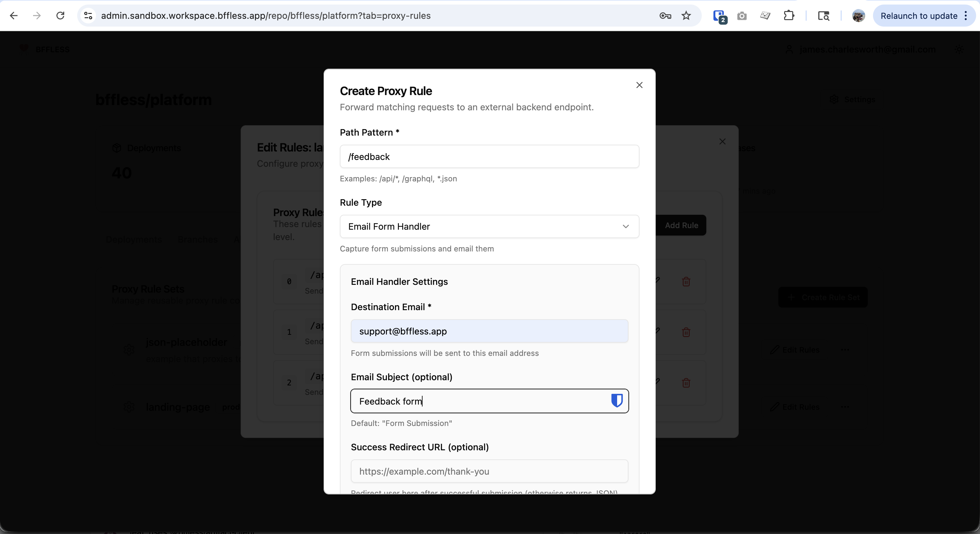The width and height of the screenshot is (980, 534).
Task: Click the Add Rule button behind dialog
Action: pyautogui.click(x=681, y=225)
